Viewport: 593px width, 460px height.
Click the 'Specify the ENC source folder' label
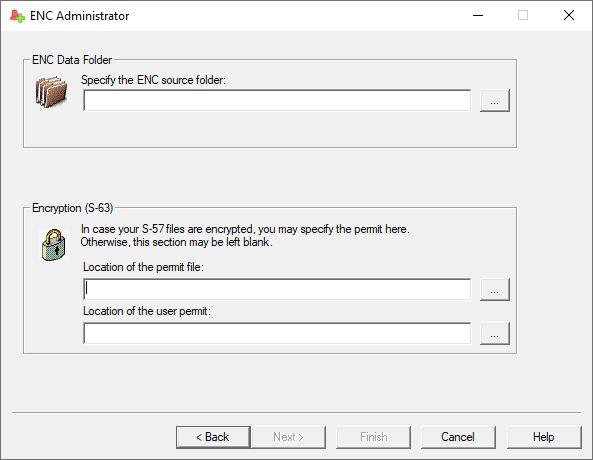(153, 80)
